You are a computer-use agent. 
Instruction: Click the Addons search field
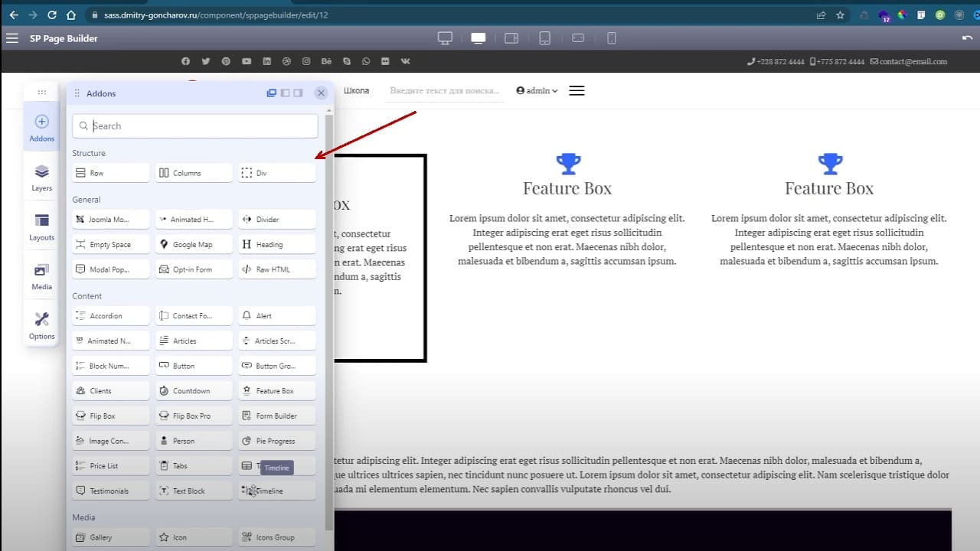click(195, 126)
